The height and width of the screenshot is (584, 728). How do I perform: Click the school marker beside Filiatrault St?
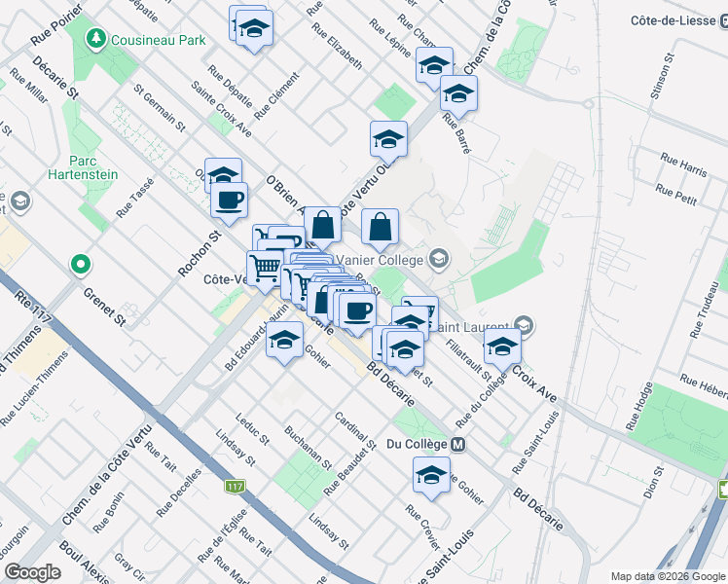tap(405, 352)
